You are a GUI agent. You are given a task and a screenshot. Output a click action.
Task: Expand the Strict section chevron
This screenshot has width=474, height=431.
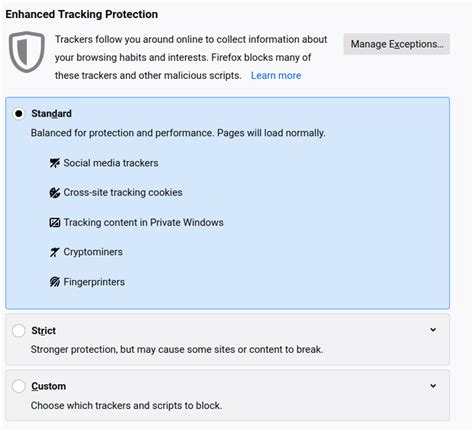(433, 330)
